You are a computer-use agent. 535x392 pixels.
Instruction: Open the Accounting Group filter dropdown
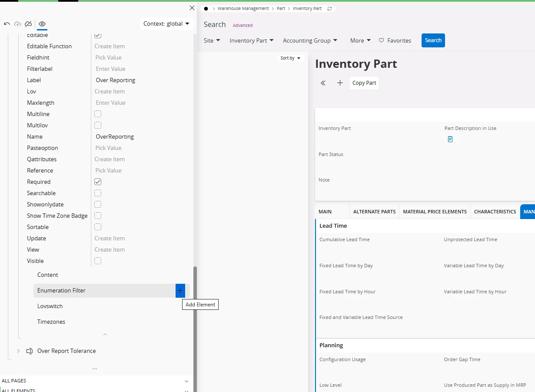310,40
